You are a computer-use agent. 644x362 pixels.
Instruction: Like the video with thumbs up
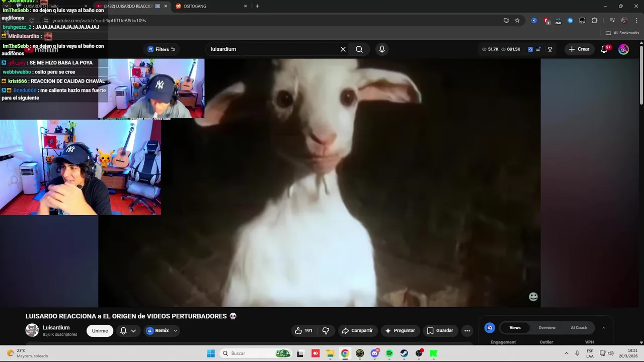point(303,331)
